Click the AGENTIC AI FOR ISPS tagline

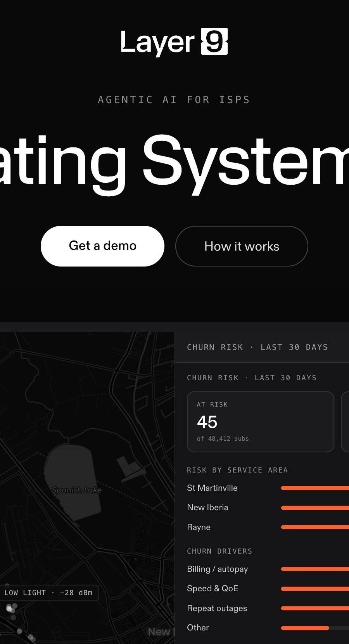174,100
